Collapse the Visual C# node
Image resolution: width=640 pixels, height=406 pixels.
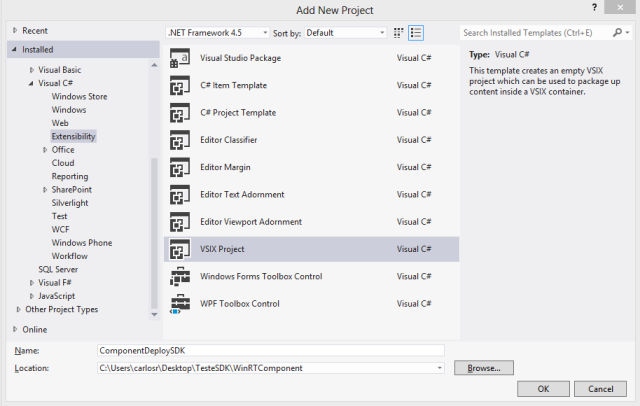click(x=31, y=83)
